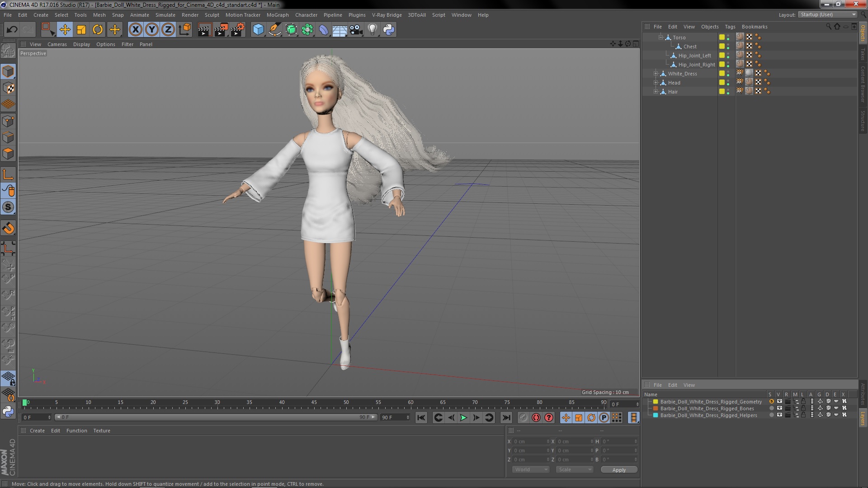This screenshot has width=868, height=488.
Task: Click the search icon in Object Manager
Action: [828, 26]
